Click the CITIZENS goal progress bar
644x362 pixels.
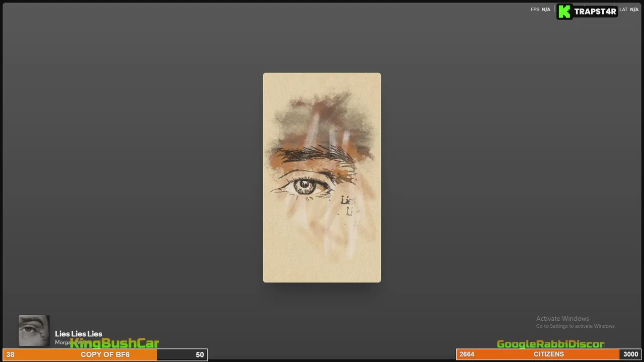coord(548,354)
